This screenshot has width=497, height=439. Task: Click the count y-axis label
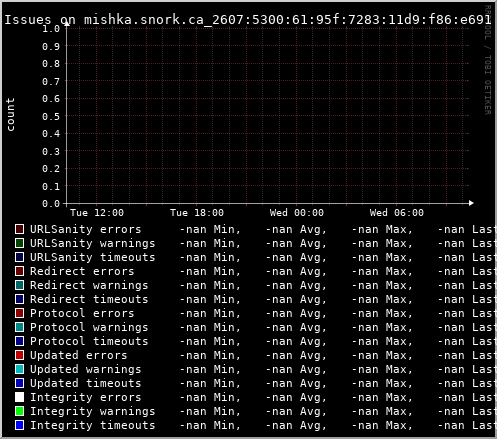(x=10, y=115)
